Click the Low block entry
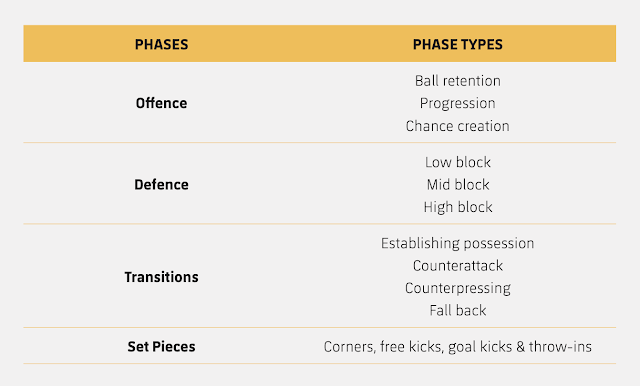 (458, 162)
